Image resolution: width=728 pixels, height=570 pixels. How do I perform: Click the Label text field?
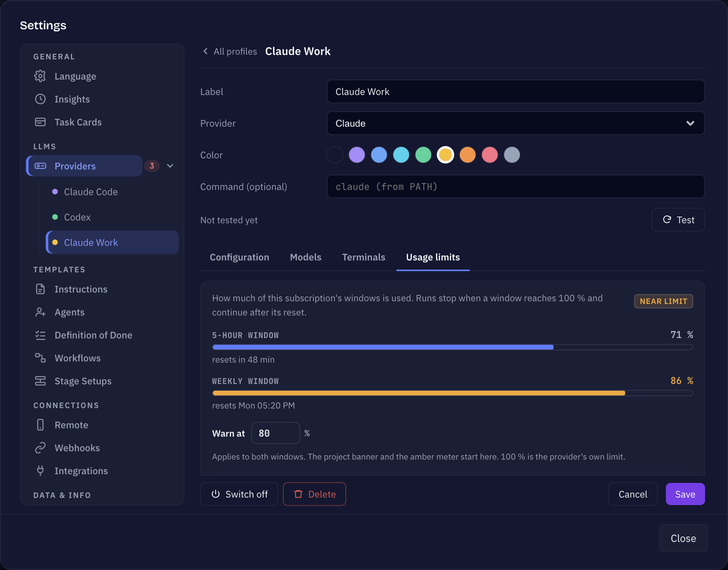click(516, 91)
